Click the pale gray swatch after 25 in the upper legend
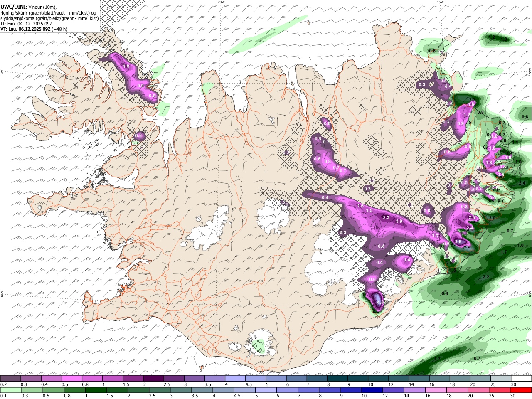This screenshot has width=532, height=399. pos(501,378)
